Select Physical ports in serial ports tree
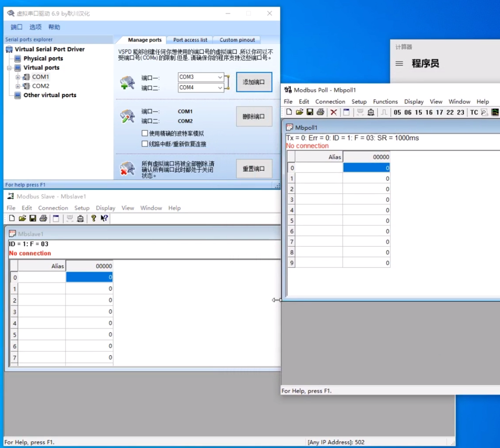This screenshot has width=500, height=448. click(43, 59)
